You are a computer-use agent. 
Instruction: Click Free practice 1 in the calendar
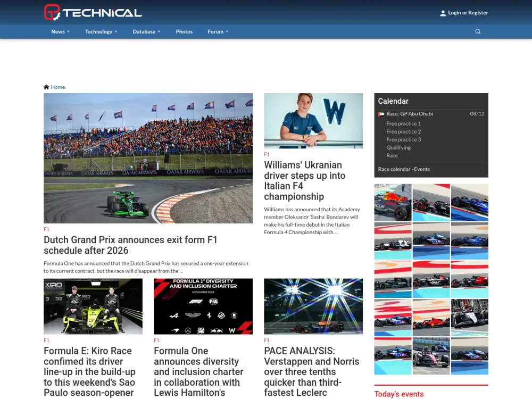click(x=403, y=123)
